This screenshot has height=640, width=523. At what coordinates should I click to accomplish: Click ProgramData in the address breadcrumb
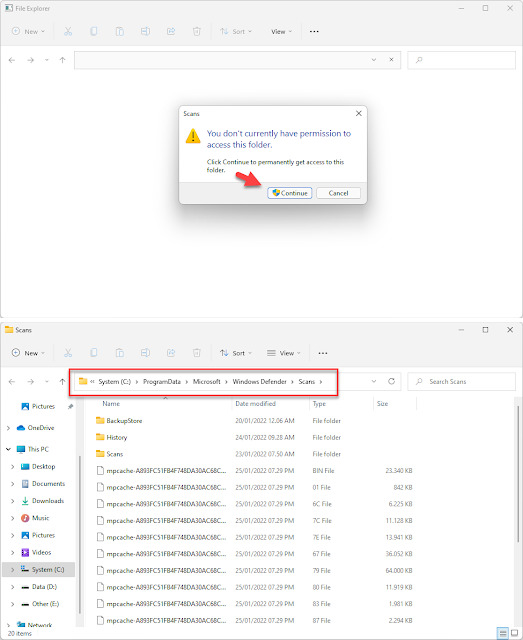pos(162,382)
